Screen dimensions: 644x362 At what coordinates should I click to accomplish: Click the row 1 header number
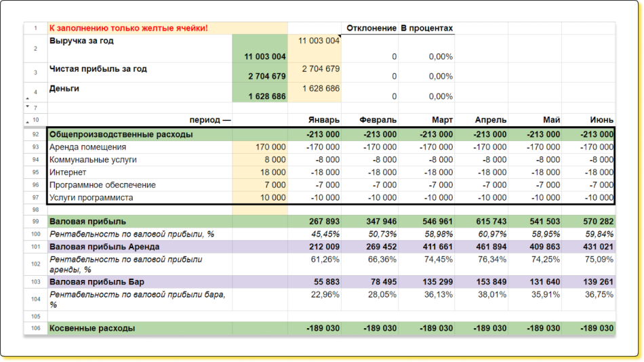35,28
